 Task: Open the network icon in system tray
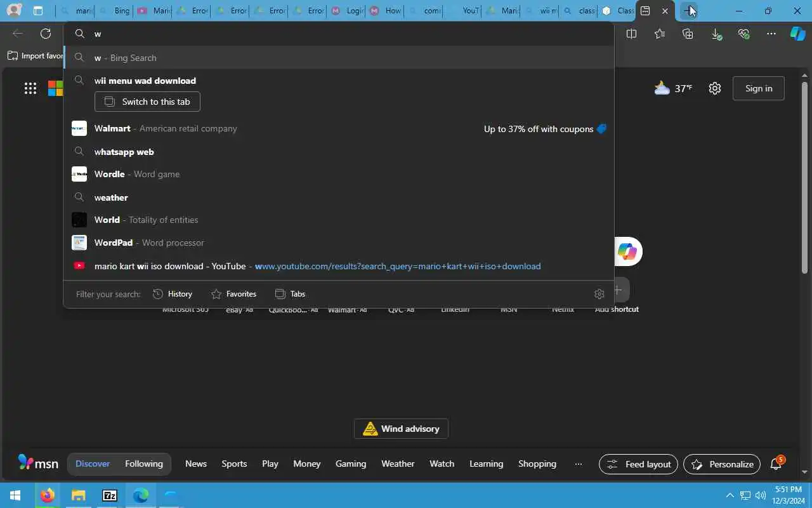coord(745,495)
